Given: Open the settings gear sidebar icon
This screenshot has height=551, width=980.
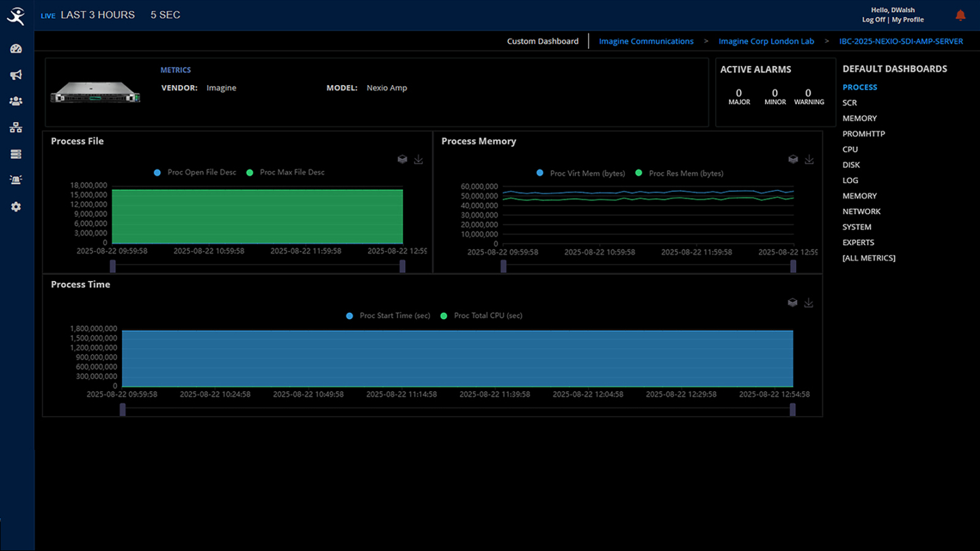Looking at the screenshot, I should (16, 207).
